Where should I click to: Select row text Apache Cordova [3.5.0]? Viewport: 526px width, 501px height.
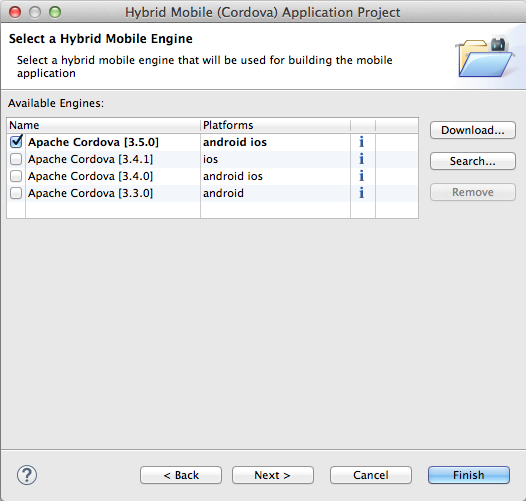93,142
